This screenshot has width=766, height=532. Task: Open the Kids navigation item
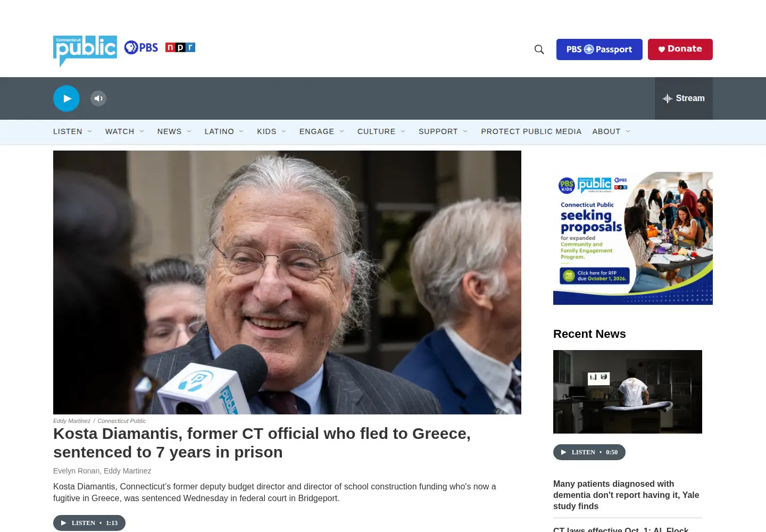click(x=267, y=131)
